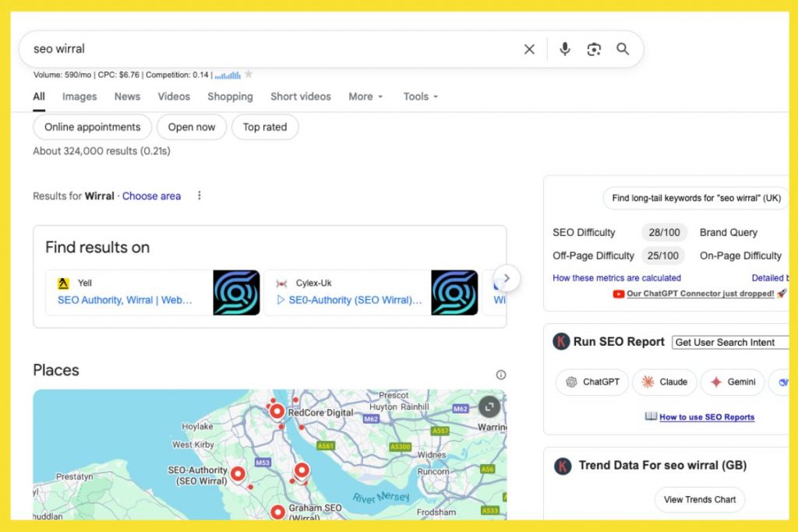Click the Choose area link

[151, 196]
